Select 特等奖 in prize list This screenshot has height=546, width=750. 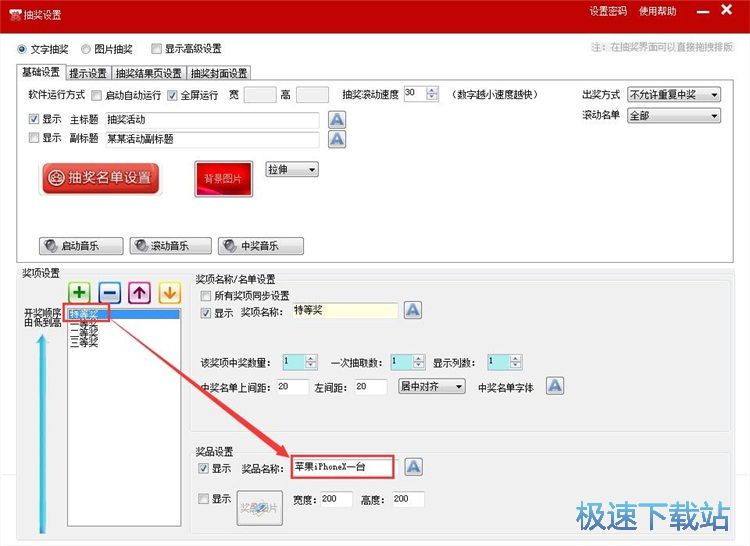click(124, 314)
